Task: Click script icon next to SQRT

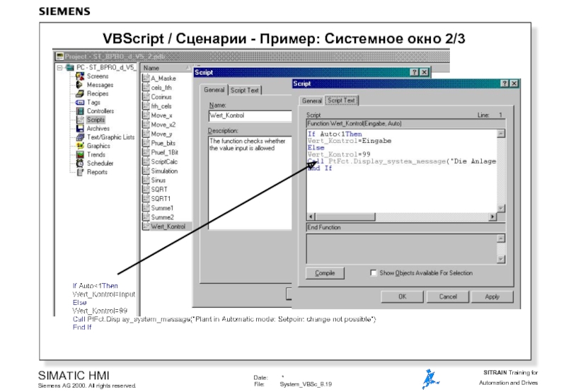Action: [x=146, y=189]
